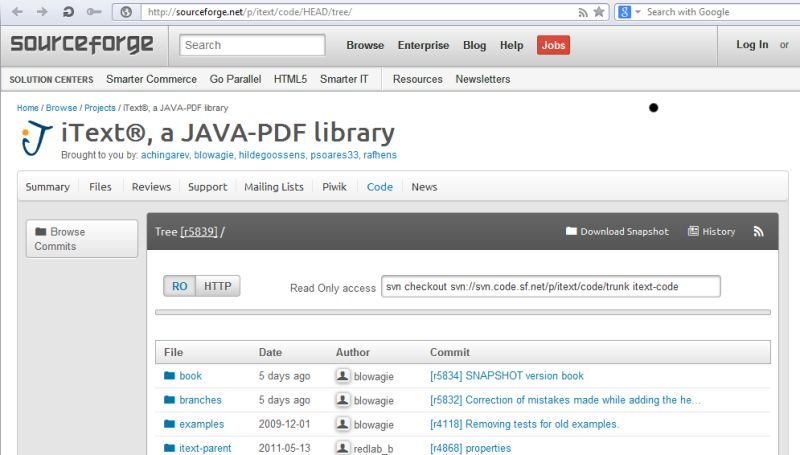Image resolution: width=800 pixels, height=455 pixels.
Task: Open commit r4118 Removing tests for old examples
Action: pyautogui.click(x=524, y=424)
